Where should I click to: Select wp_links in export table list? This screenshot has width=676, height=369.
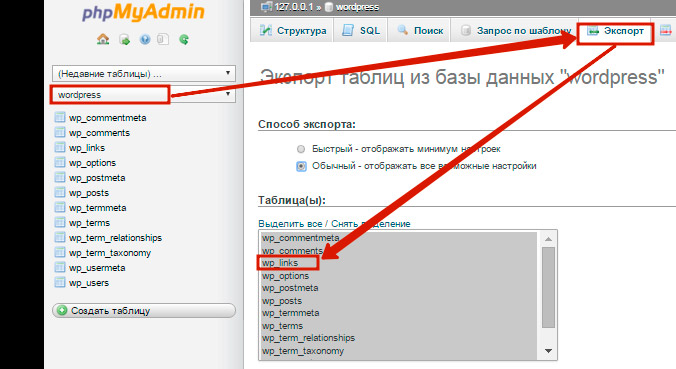click(x=399, y=263)
